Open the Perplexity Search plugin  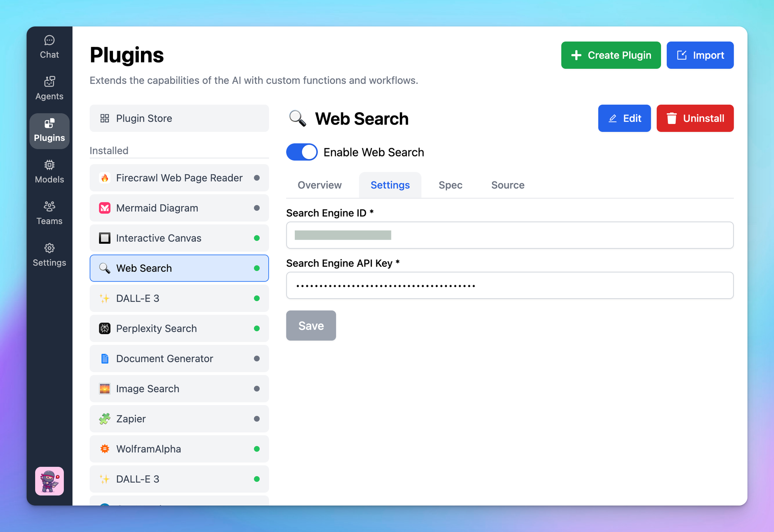[179, 329]
